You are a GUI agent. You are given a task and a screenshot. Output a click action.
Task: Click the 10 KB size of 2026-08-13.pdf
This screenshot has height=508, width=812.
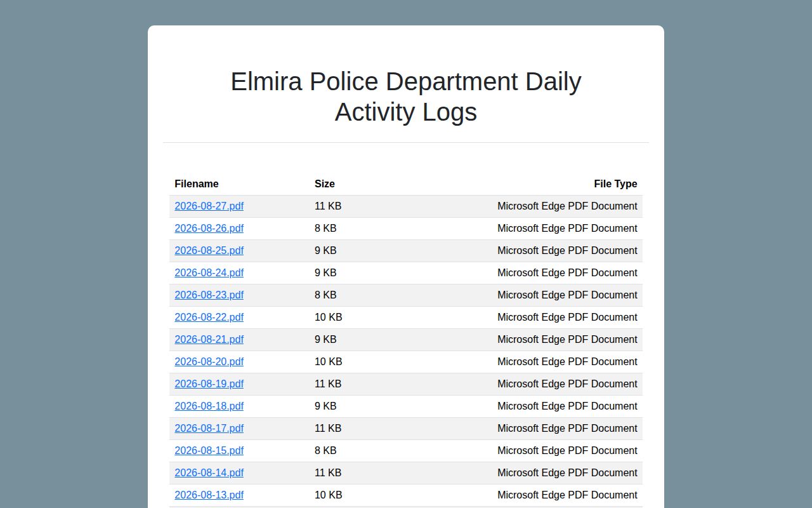click(x=329, y=495)
